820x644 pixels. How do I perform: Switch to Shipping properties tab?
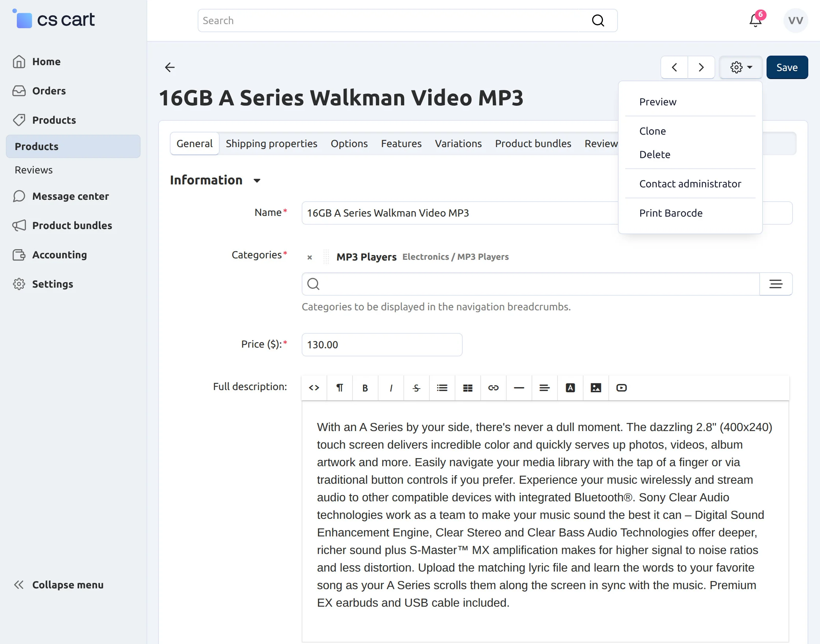[x=271, y=144]
